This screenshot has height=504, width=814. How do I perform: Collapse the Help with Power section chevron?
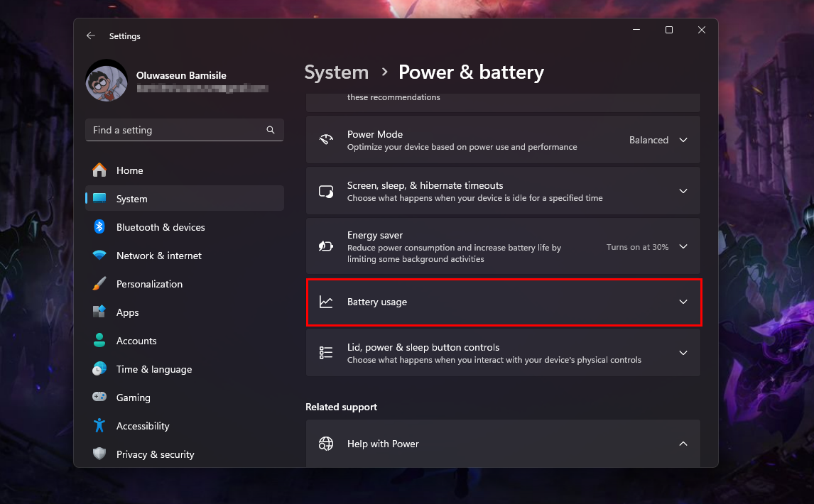683,444
